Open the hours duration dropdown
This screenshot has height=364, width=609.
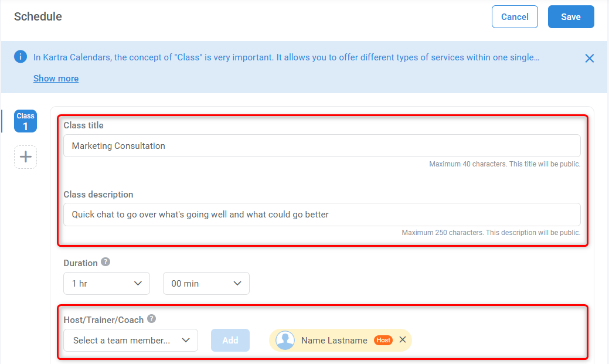[x=106, y=283]
